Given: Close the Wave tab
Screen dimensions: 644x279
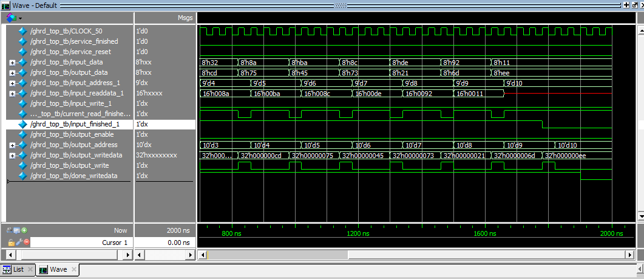Looking at the screenshot, I should [x=74, y=269].
